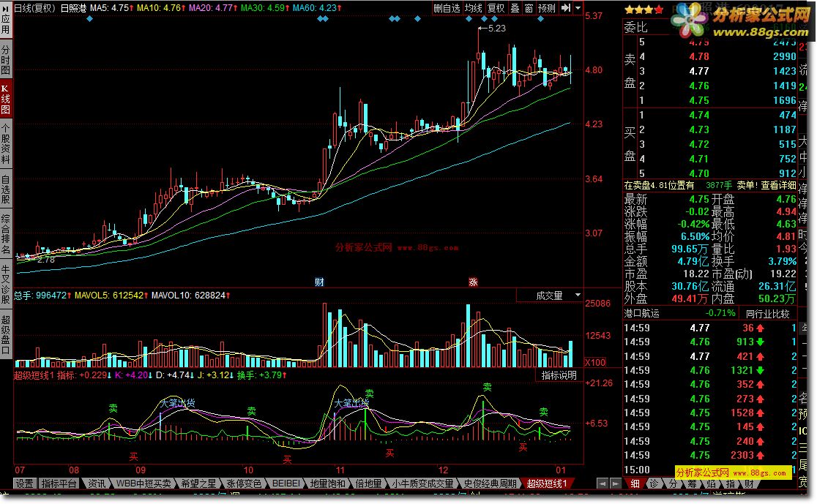This screenshot has width=817, height=504.
Task: Click the trade row with volume 913
Action: point(710,342)
